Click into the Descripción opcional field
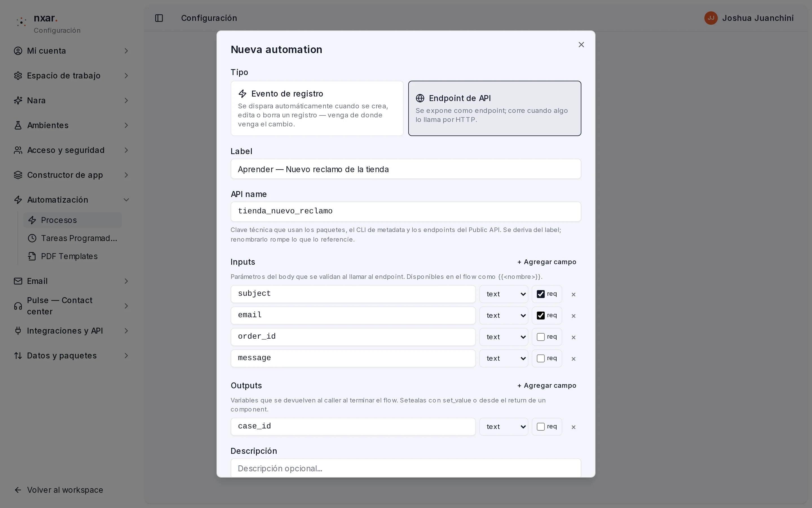The image size is (812, 508). 406,468
